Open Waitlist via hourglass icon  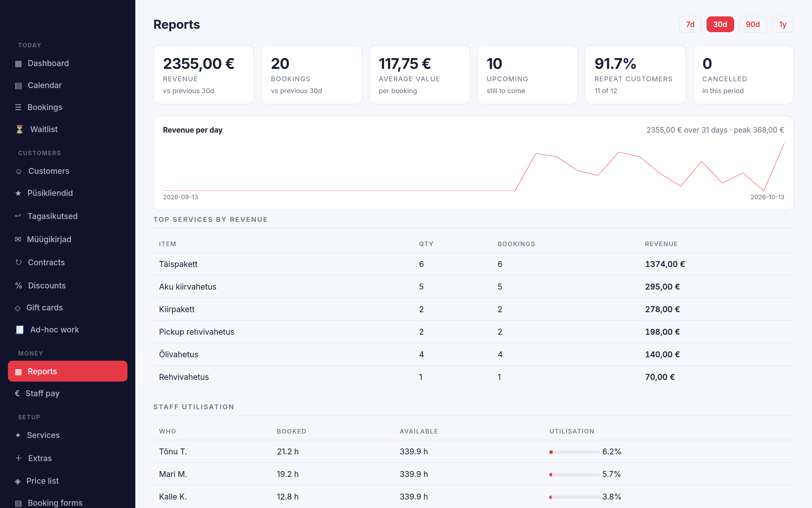tap(19, 129)
